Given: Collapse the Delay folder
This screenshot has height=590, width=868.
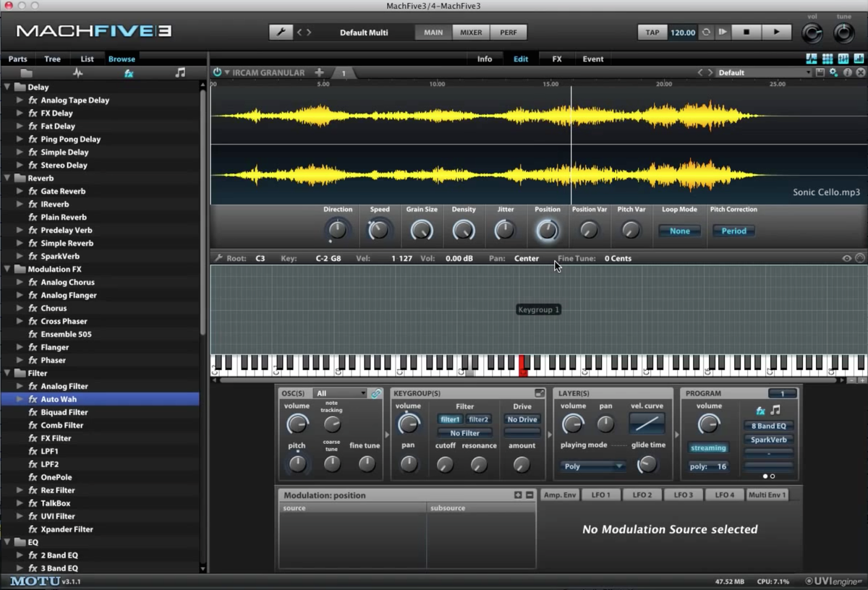Looking at the screenshot, I should 7,87.
